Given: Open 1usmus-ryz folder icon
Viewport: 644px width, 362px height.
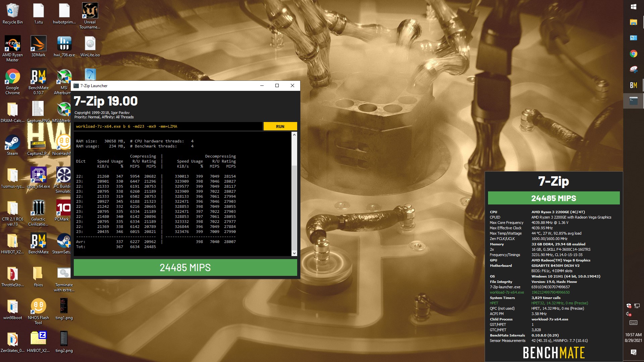Looking at the screenshot, I should click(13, 178).
